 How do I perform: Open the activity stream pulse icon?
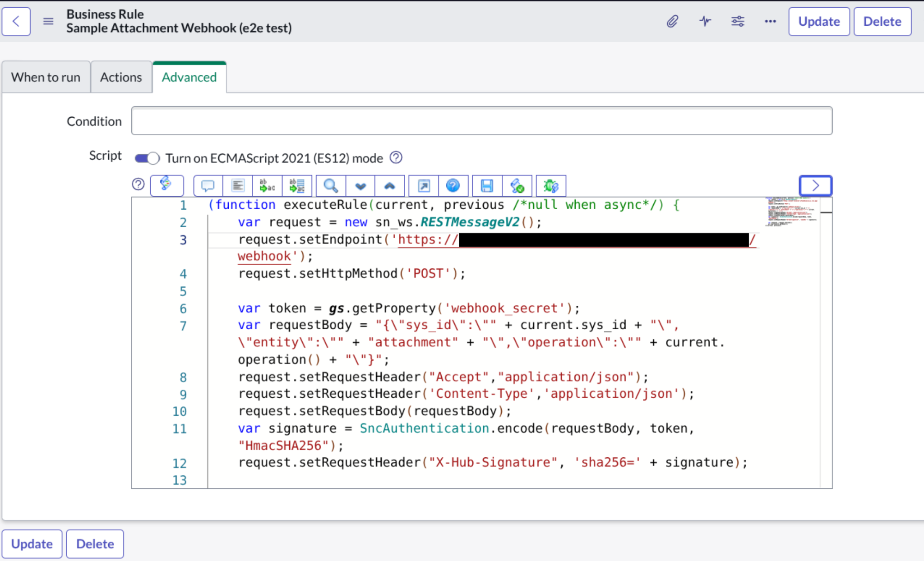[x=705, y=21]
